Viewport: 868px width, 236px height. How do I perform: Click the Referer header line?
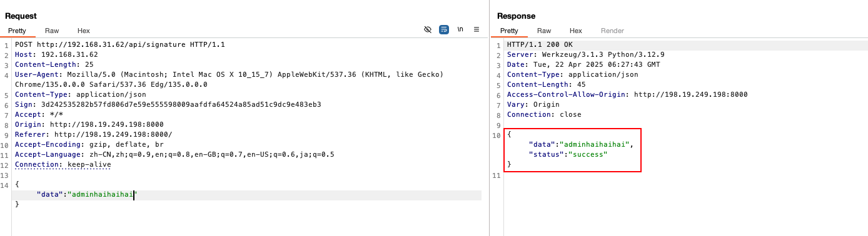pyautogui.click(x=94, y=135)
